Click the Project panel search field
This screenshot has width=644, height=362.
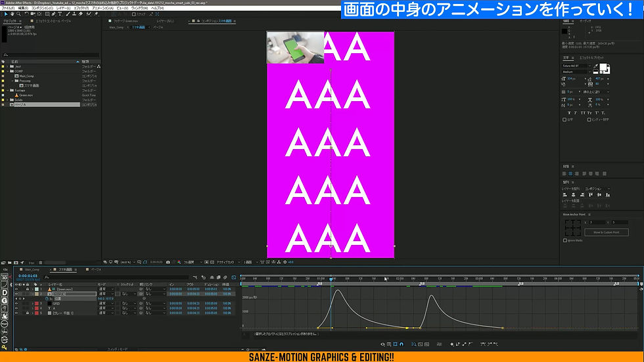(51, 55)
